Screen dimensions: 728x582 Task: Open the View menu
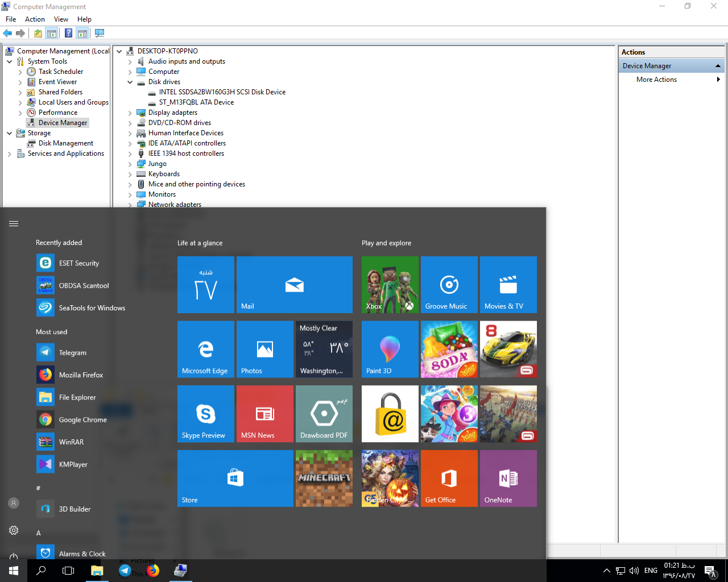click(x=61, y=19)
